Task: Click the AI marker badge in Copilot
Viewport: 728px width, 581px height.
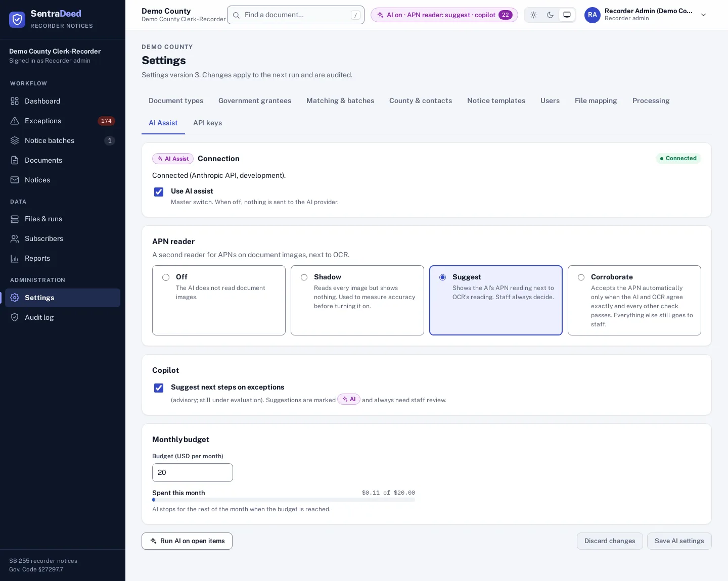Action: pyautogui.click(x=349, y=399)
